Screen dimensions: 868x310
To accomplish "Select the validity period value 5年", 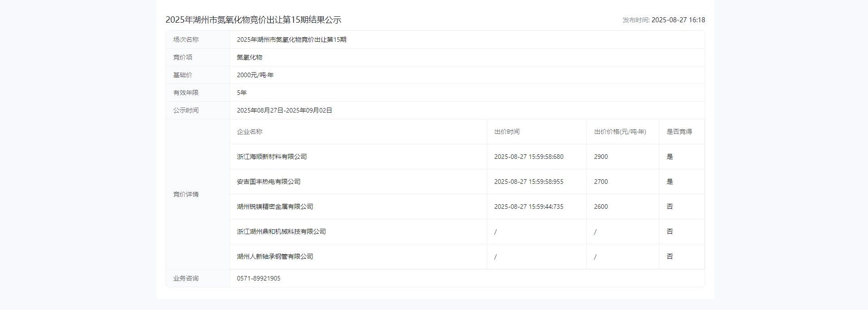I will [x=242, y=93].
